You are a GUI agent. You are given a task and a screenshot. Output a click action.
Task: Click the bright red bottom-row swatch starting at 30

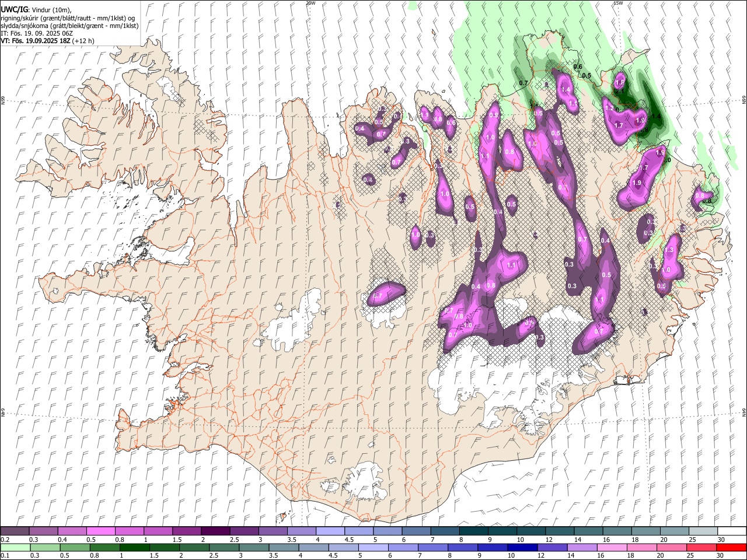tap(731, 548)
